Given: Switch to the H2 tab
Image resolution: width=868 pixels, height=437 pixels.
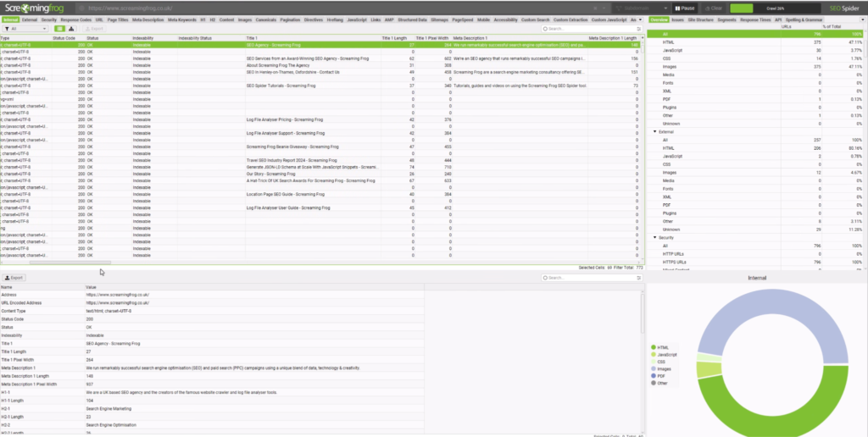Looking at the screenshot, I should [213, 20].
